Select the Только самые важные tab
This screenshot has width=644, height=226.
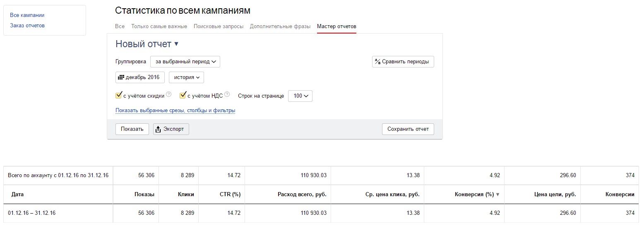pos(159,26)
